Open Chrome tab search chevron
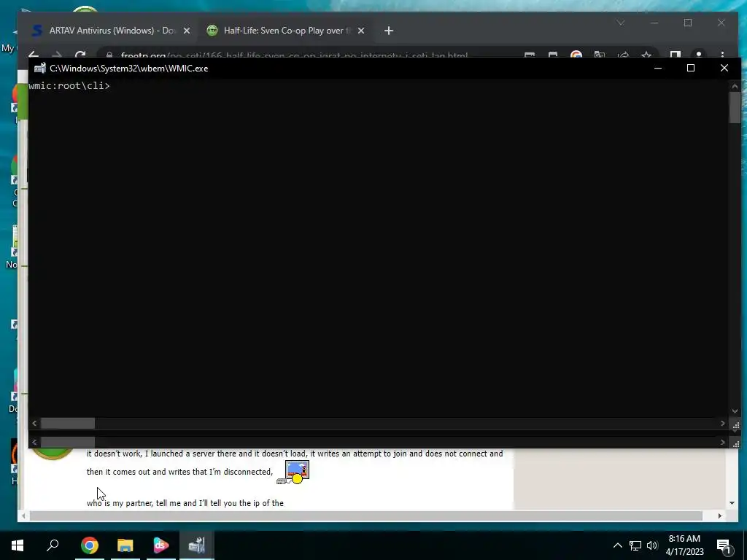Screen dimensions: 747x560 pos(620,23)
